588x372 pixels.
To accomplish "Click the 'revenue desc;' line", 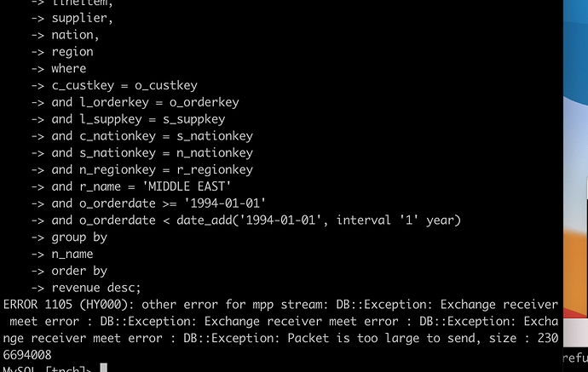I will tap(95, 288).
